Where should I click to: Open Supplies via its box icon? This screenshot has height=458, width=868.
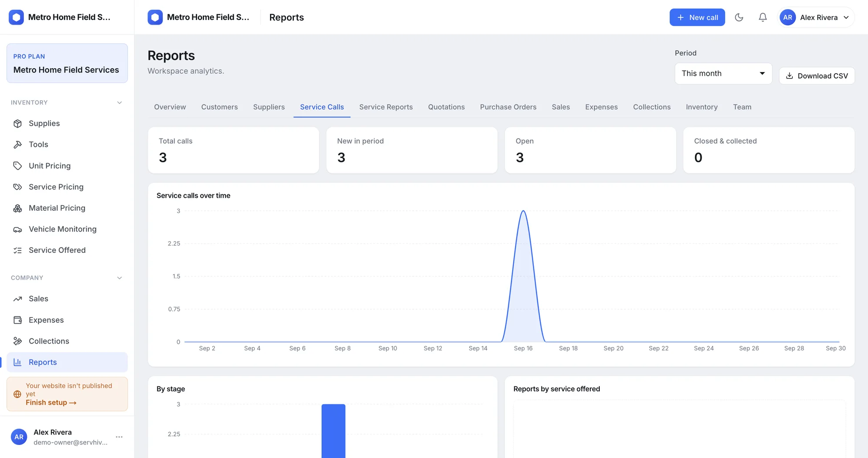17,124
